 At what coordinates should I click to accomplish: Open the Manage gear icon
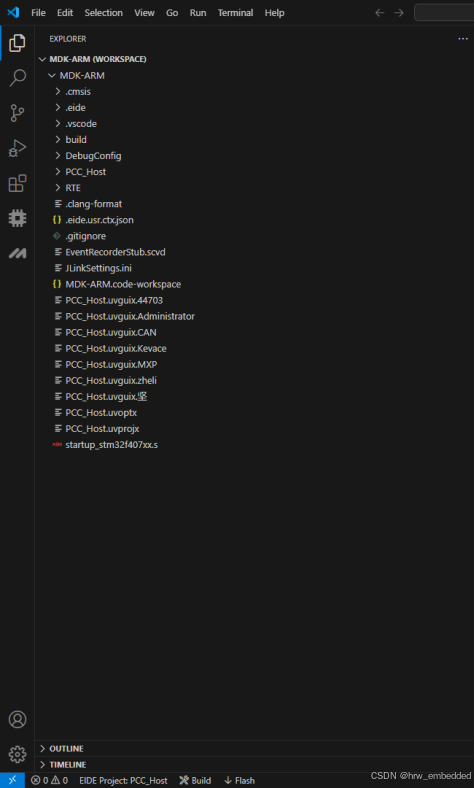tap(18, 754)
